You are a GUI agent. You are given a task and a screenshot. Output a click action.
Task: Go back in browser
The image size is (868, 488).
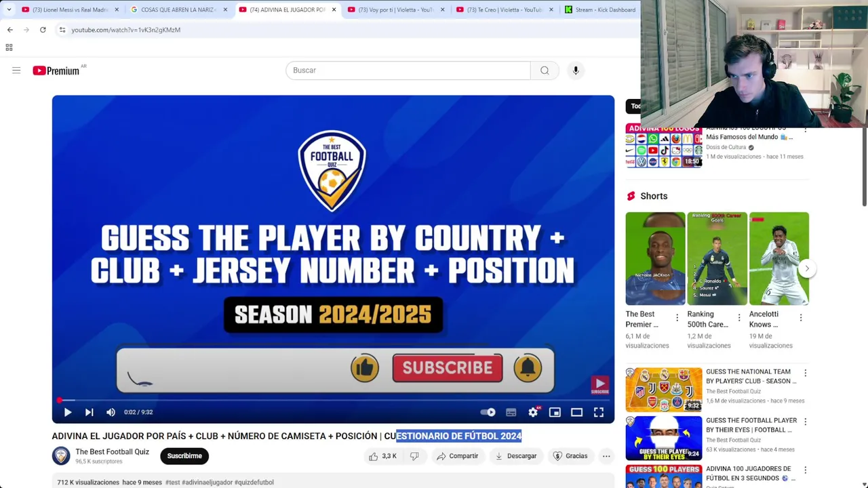pos(10,30)
